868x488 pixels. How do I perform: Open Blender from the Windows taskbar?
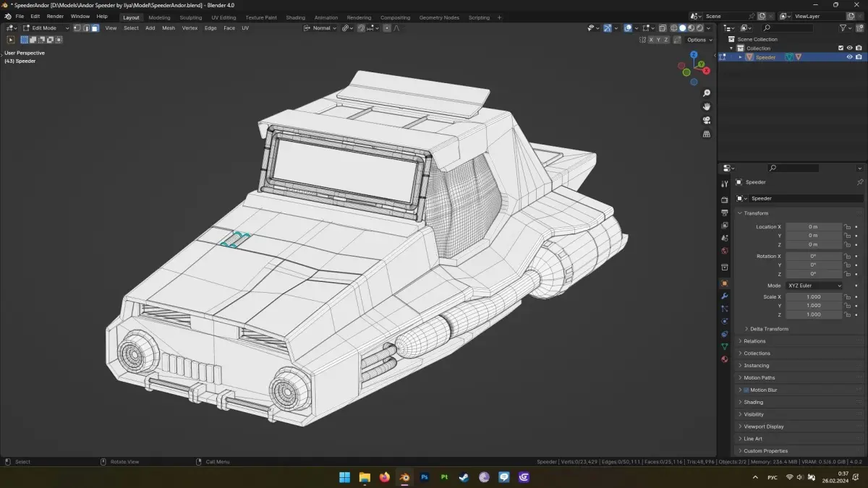tap(404, 477)
